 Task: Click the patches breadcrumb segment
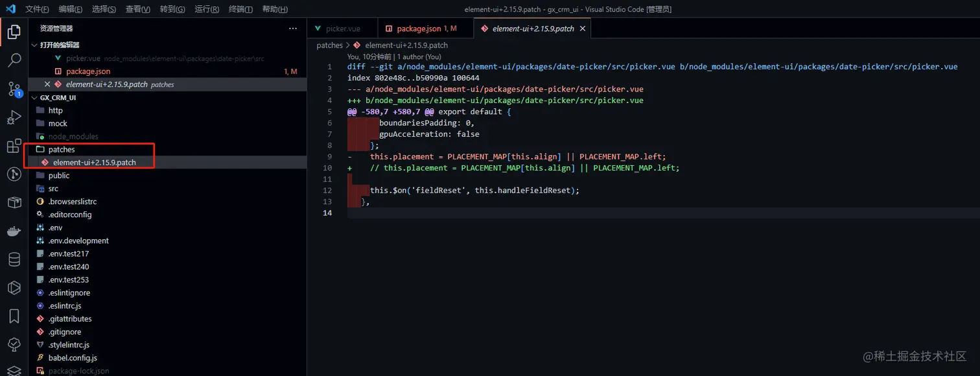[329, 45]
